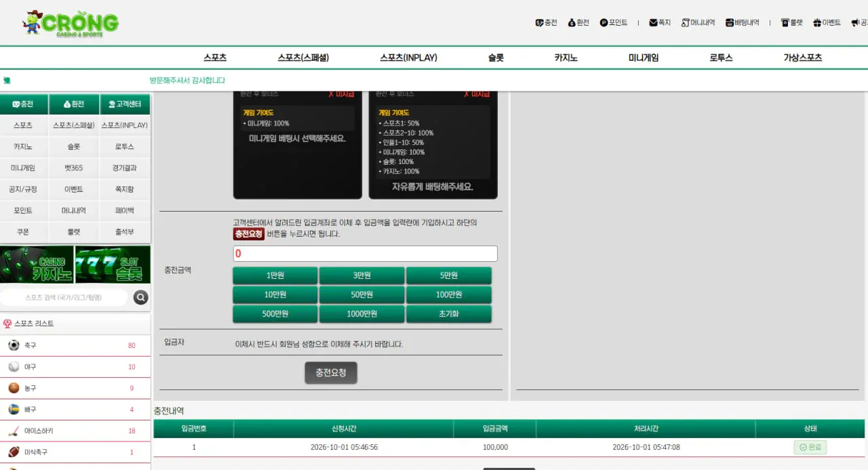
Task: Open 페이백 in the sidebar grid
Action: click(125, 210)
